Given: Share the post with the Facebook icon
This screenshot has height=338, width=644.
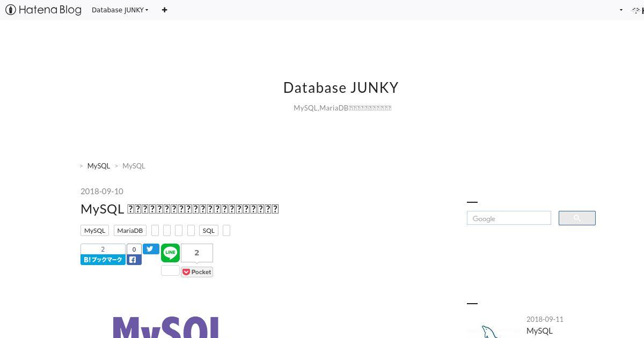Looking at the screenshot, I should pos(134,260).
